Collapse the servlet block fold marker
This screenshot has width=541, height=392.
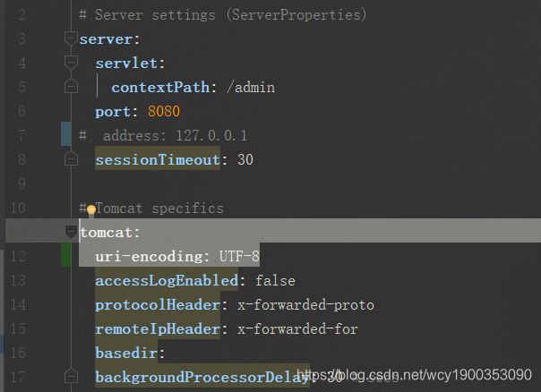point(71,64)
